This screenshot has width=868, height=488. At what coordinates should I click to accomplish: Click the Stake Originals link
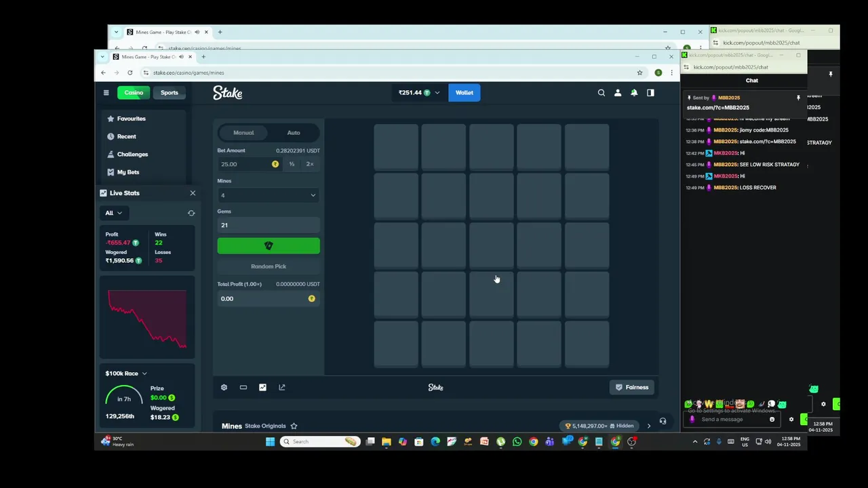(x=265, y=426)
